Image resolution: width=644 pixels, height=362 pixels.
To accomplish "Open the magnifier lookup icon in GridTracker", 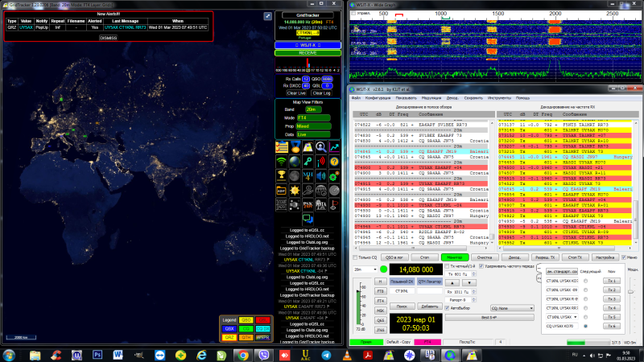I will [320, 147].
